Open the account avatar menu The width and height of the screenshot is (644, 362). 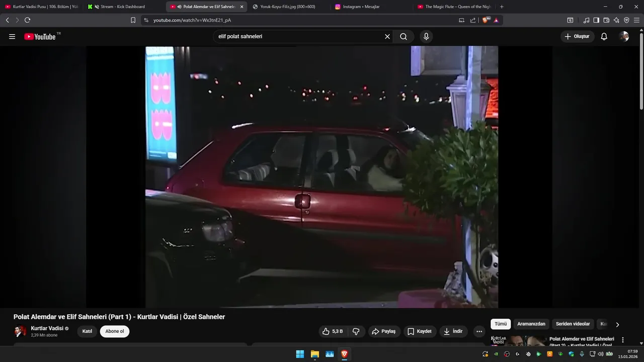(x=624, y=37)
